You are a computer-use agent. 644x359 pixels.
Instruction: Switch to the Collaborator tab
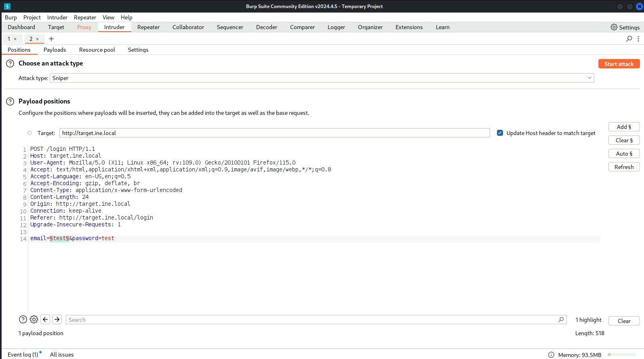pos(188,27)
